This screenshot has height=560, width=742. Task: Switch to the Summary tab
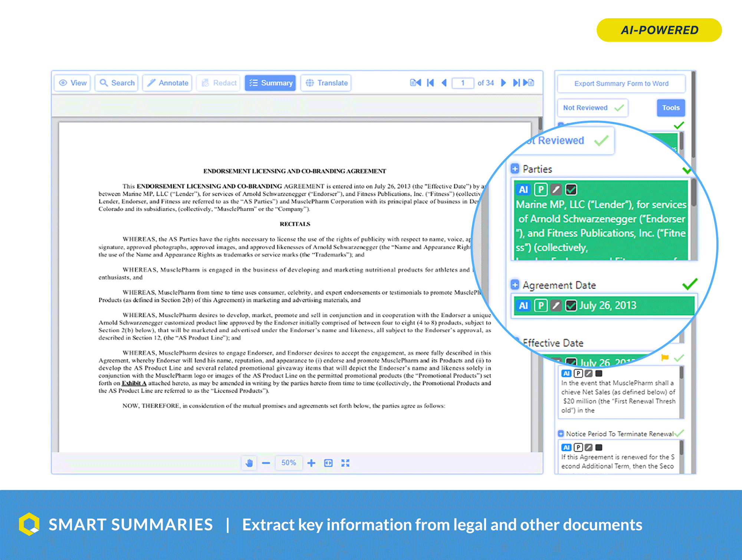click(270, 83)
